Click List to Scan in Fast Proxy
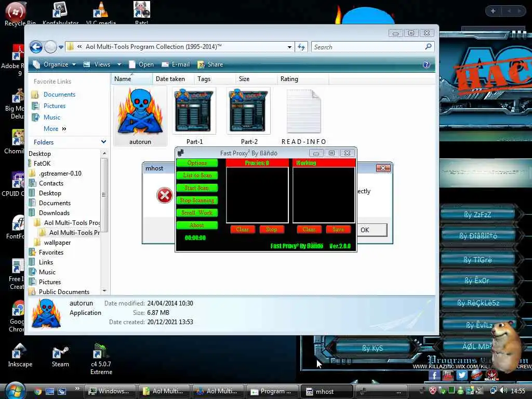The width and height of the screenshot is (532, 399). click(x=197, y=176)
